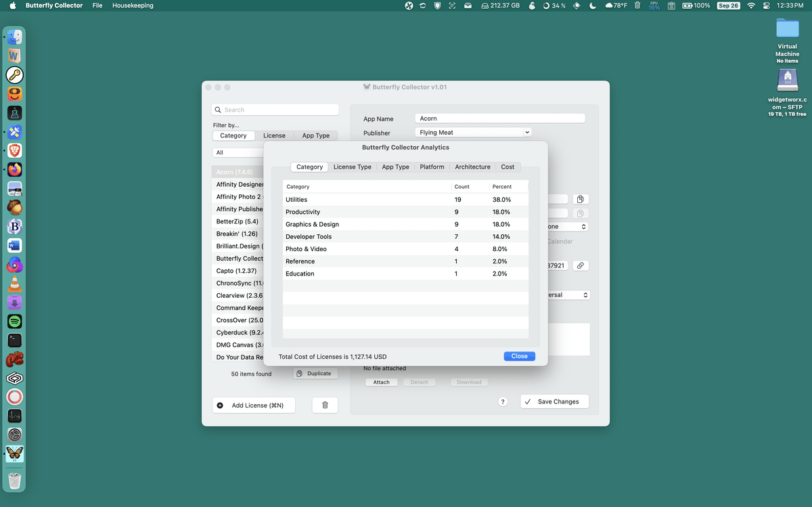
Task: Select the Photo & Video row
Action: click(405, 249)
